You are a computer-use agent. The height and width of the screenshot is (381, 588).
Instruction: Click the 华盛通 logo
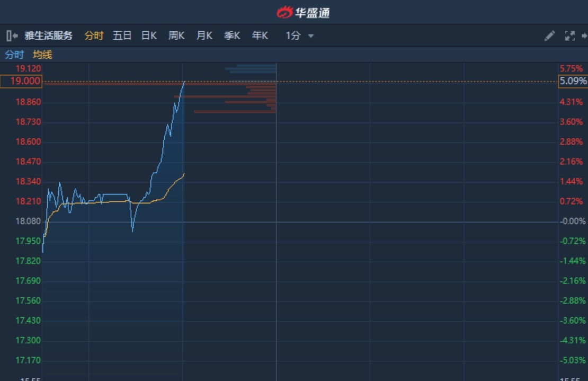click(303, 12)
